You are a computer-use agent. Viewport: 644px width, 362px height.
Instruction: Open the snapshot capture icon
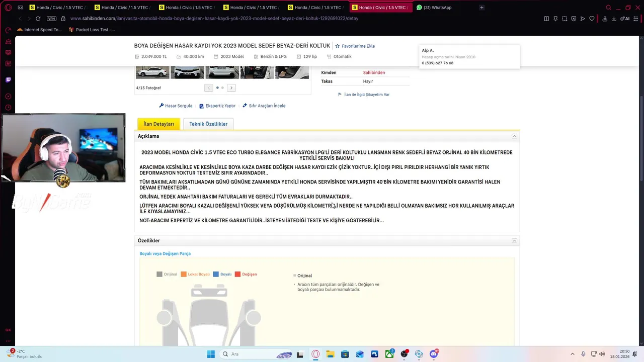pos(565,19)
